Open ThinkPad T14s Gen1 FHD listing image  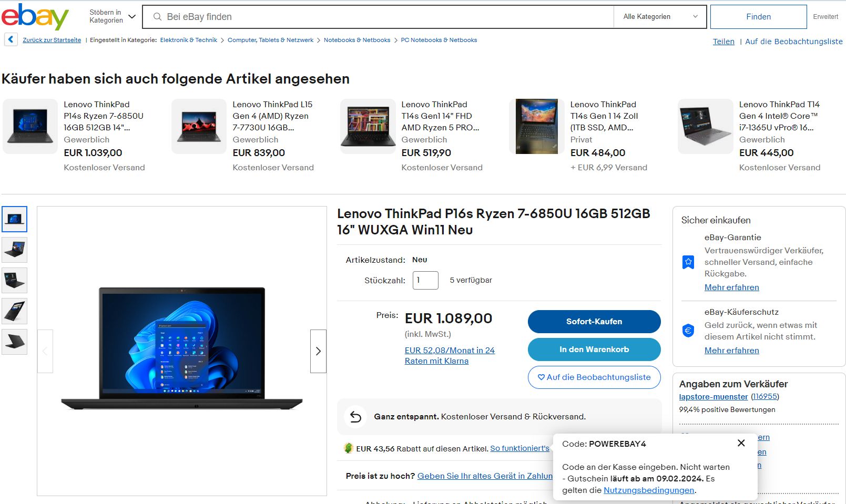368,126
